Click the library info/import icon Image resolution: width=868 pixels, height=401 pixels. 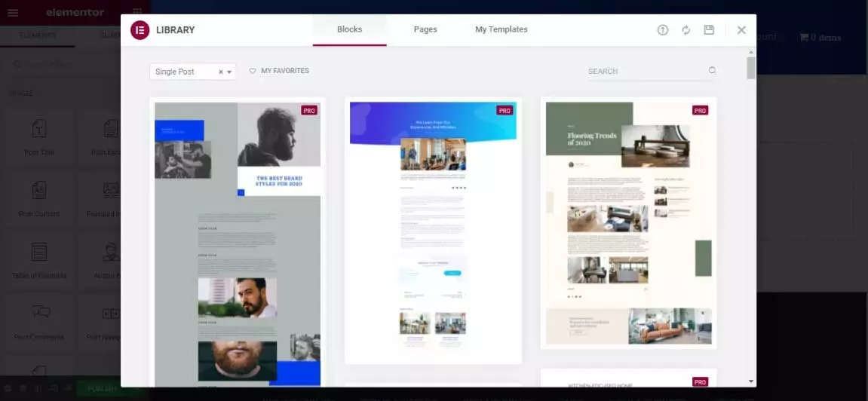click(663, 30)
